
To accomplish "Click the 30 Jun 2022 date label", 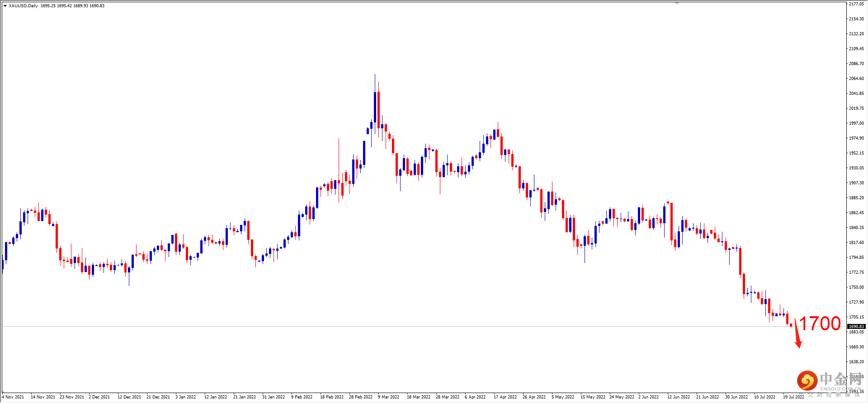I will tap(736, 397).
